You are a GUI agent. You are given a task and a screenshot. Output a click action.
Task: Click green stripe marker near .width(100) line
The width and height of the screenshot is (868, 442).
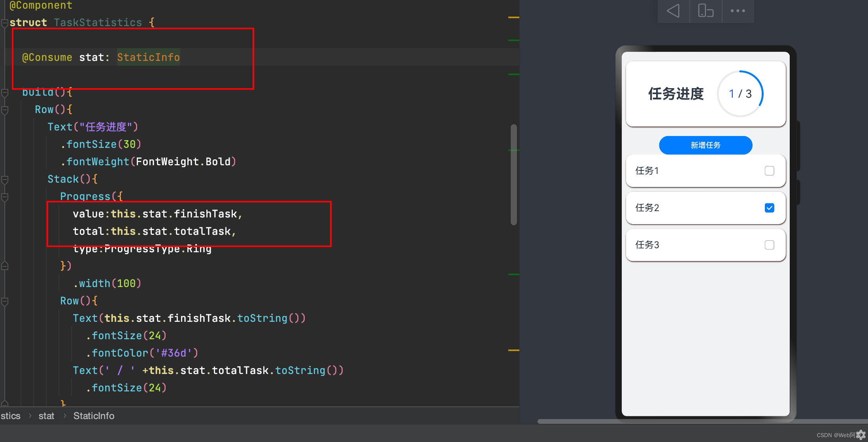513,274
